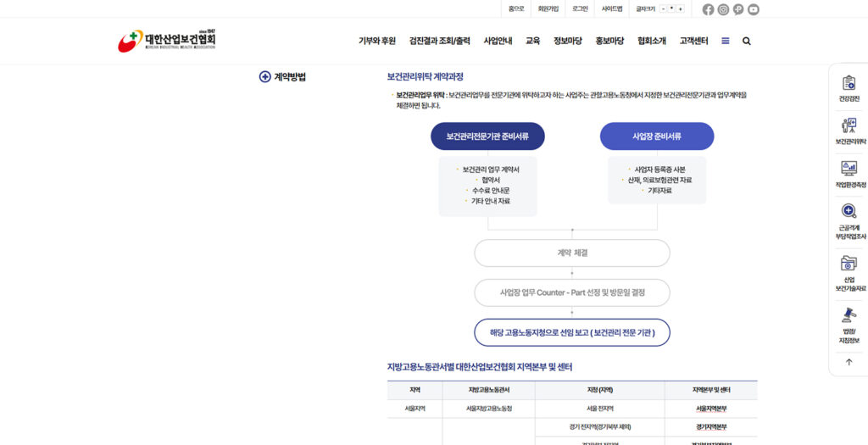Screen dimensions: 868x445
Task: Expand the 계약방법 plus section
Action: [265, 76]
